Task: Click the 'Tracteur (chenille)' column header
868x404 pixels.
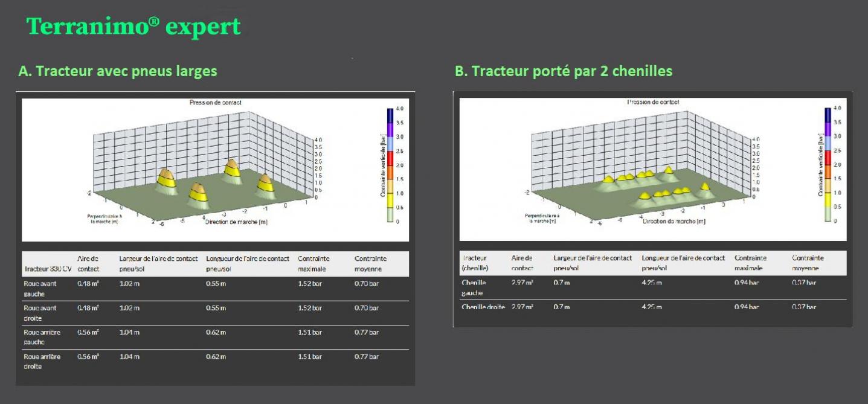Action: click(x=475, y=263)
